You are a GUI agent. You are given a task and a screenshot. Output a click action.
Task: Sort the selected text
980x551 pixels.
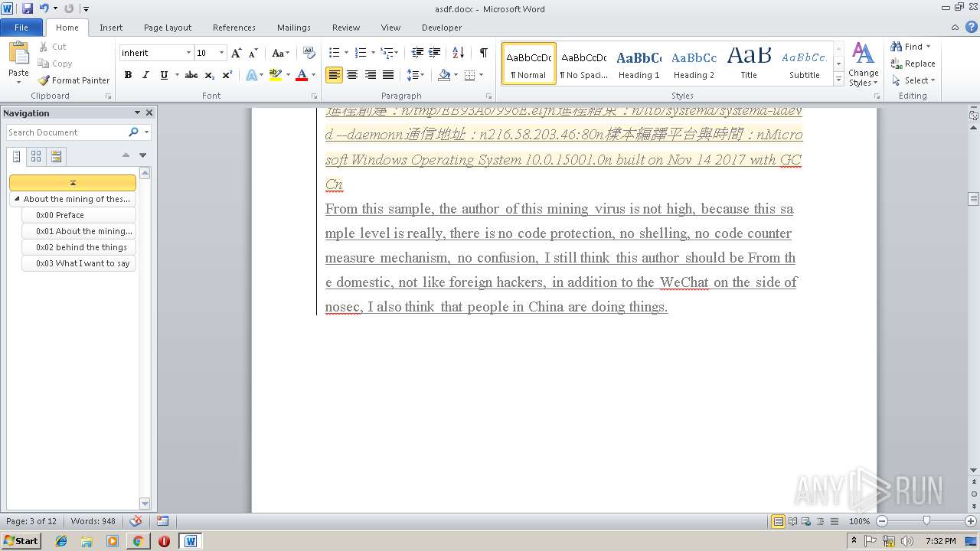459,53
